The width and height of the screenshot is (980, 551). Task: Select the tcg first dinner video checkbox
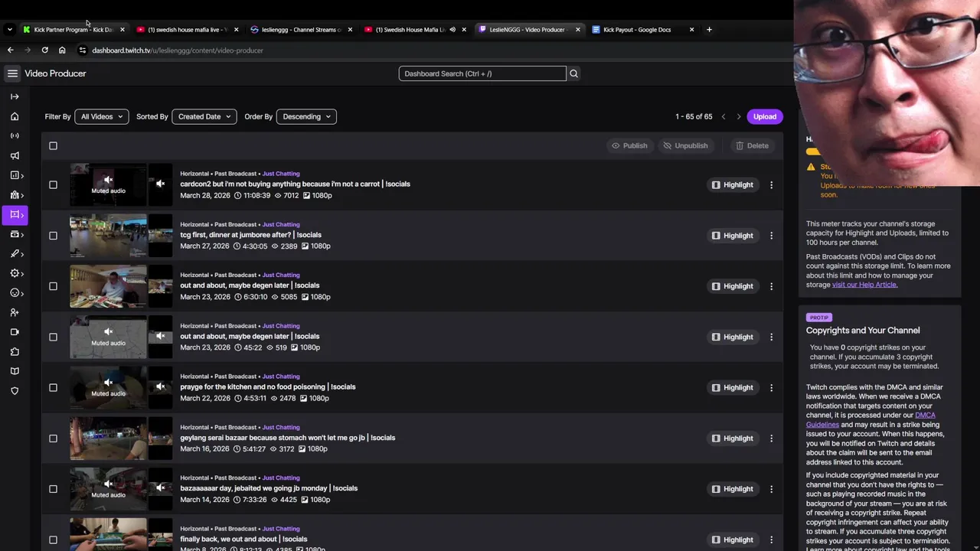coord(53,236)
